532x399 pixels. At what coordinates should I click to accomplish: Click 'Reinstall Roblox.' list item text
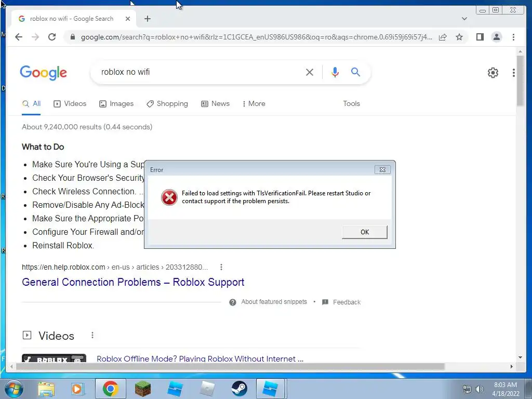tap(63, 246)
